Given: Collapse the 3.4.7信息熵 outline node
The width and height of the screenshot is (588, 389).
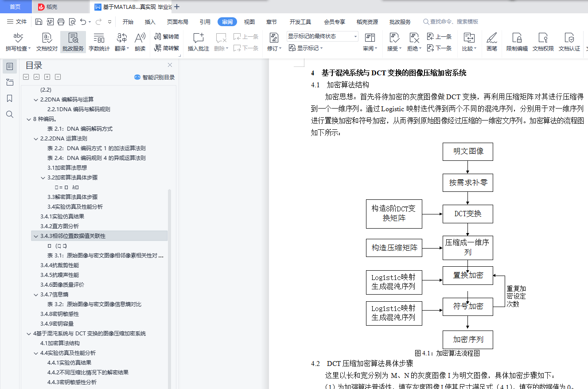Looking at the screenshot, I should [35, 295].
